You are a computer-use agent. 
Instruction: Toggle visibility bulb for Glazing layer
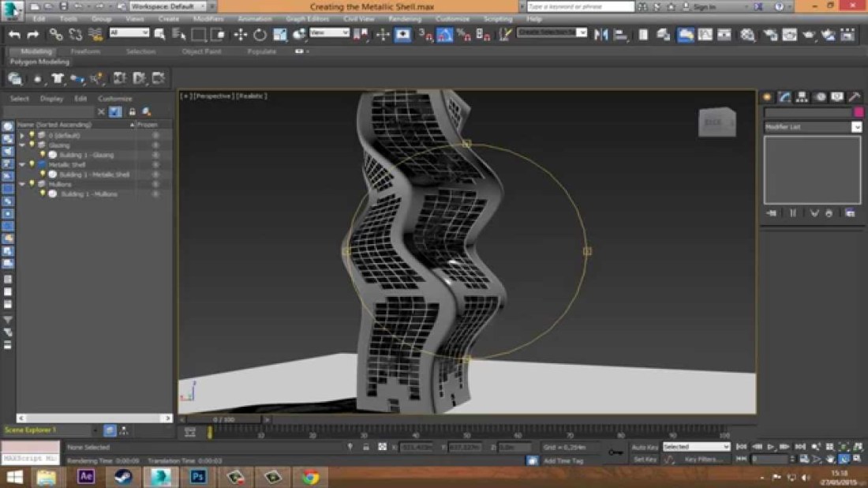coord(32,145)
